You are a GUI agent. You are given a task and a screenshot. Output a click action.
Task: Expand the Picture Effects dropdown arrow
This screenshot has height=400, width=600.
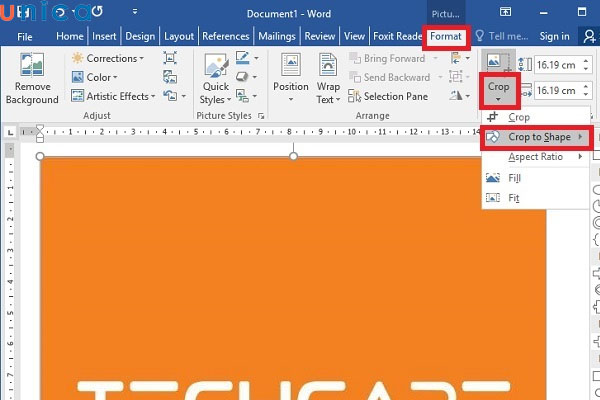pos(254,77)
